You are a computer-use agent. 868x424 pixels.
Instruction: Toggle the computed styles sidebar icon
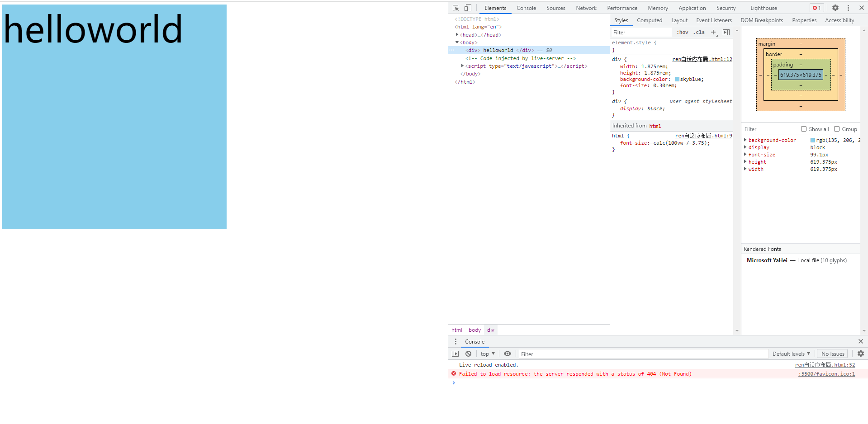pyautogui.click(x=726, y=32)
